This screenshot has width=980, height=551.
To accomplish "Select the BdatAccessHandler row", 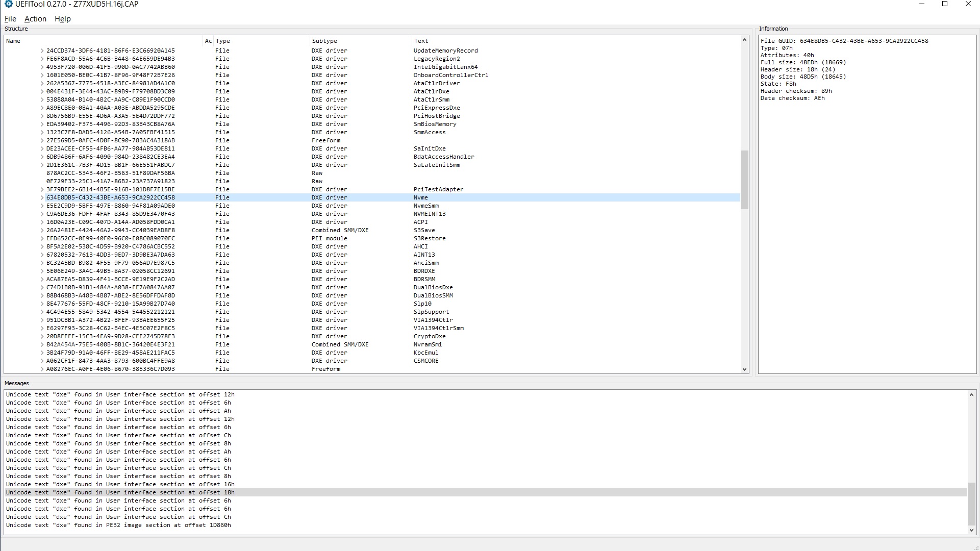I will [x=372, y=157].
